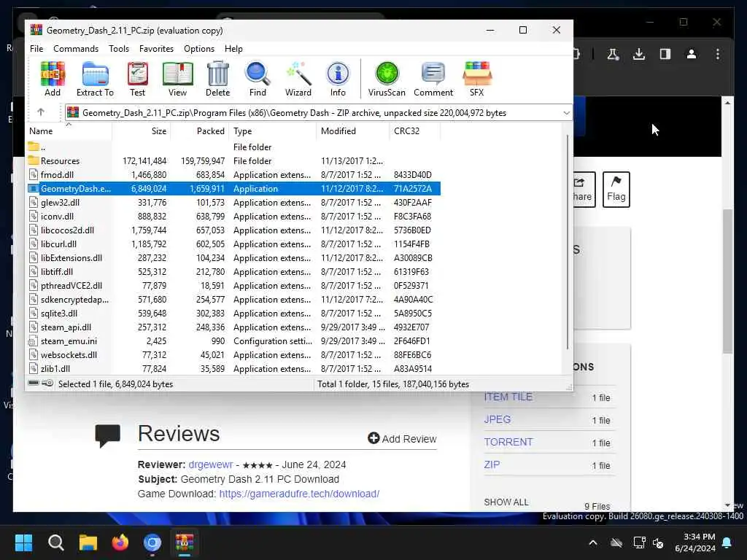Select glew32.dll file
The width and height of the screenshot is (747, 560).
tap(233, 203)
